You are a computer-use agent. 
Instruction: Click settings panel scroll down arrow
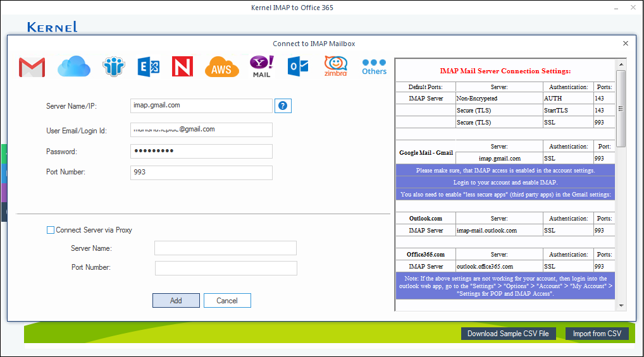pos(621,305)
